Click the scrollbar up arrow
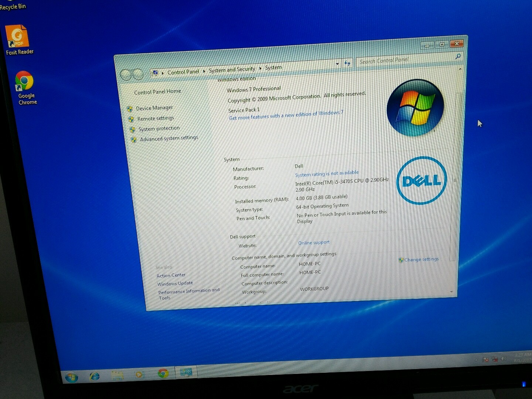 pyautogui.click(x=460, y=69)
